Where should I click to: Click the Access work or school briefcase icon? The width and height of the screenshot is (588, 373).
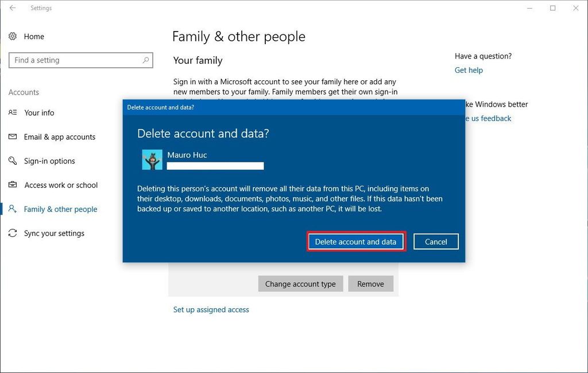[13, 185]
